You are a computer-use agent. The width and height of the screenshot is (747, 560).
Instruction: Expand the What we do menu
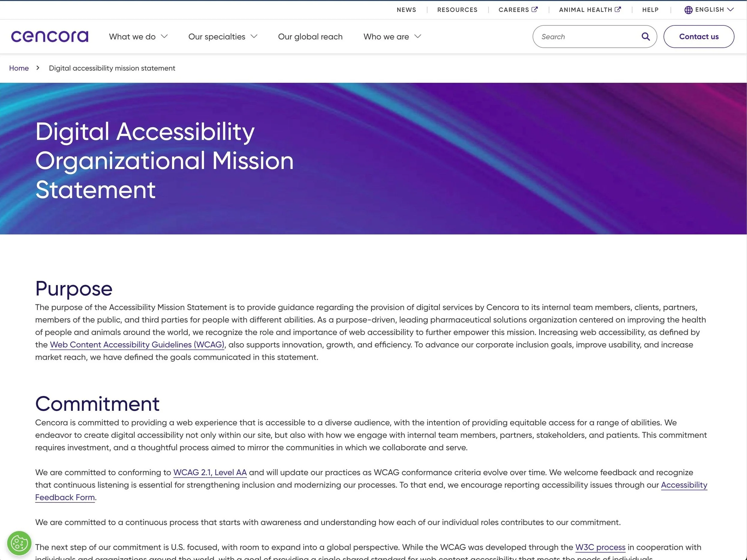[x=138, y=37]
